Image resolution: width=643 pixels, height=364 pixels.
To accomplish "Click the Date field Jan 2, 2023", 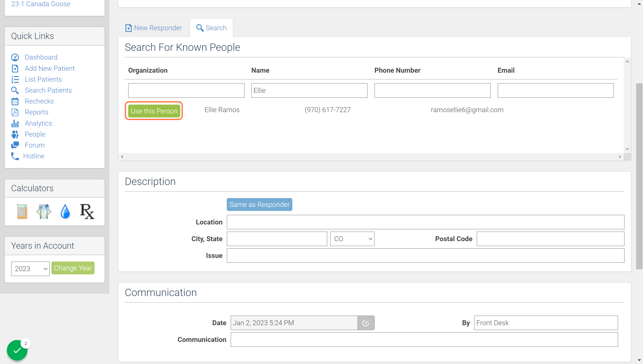I will (x=294, y=323).
